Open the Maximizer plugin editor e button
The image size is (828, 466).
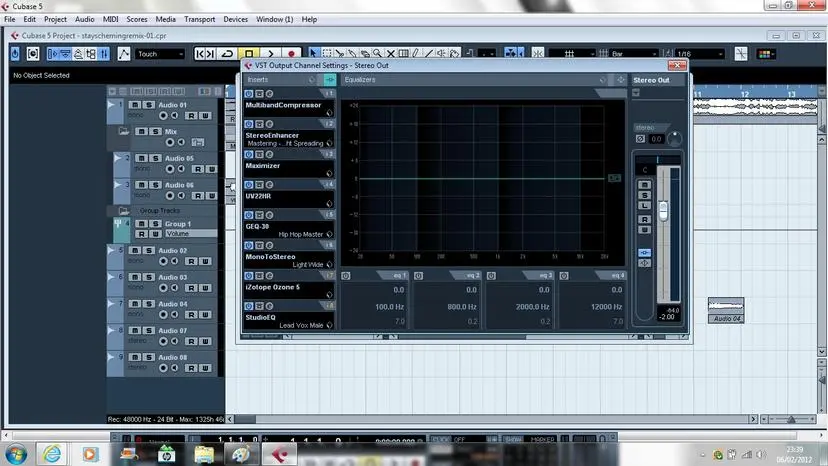269,154
